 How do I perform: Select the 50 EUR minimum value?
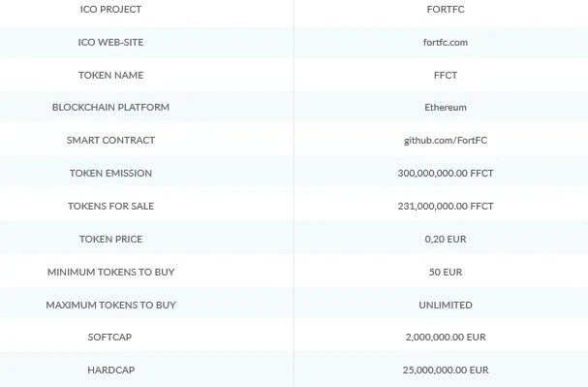(x=446, y=273)
